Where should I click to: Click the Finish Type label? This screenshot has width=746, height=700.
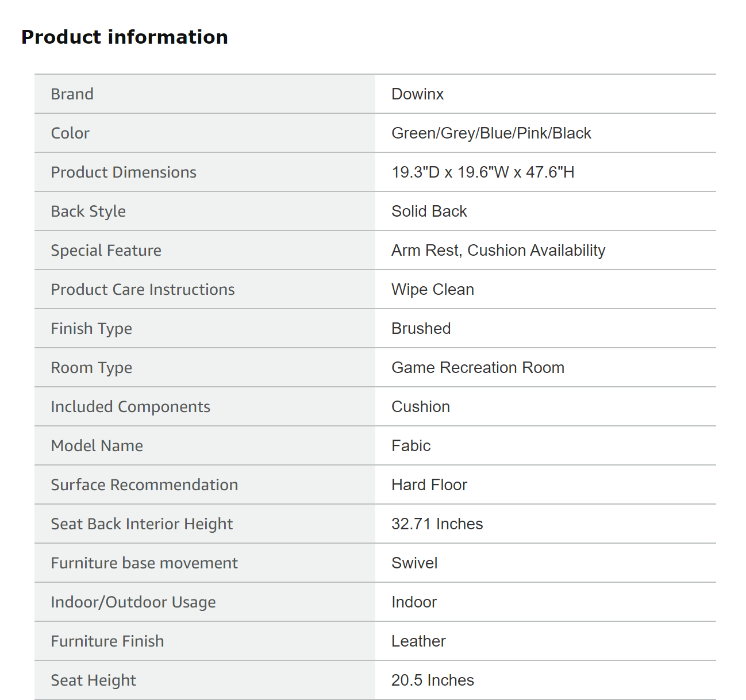[x=91, y=329]
